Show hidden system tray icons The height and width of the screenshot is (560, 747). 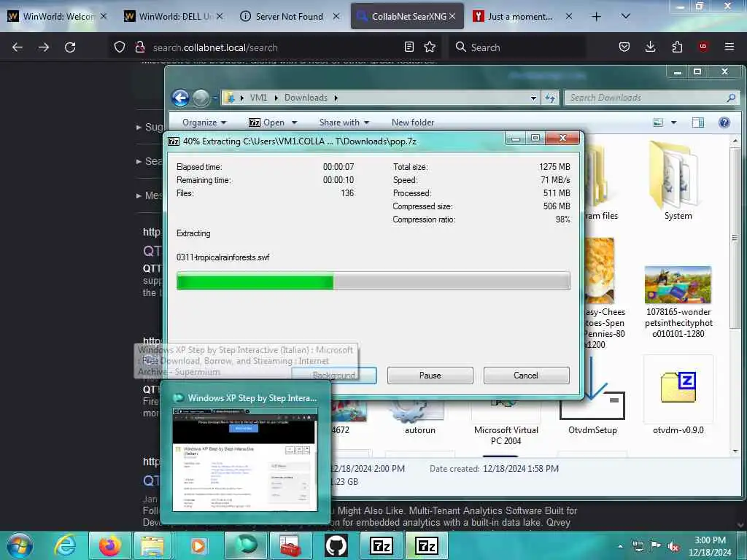tap(620, 546)
